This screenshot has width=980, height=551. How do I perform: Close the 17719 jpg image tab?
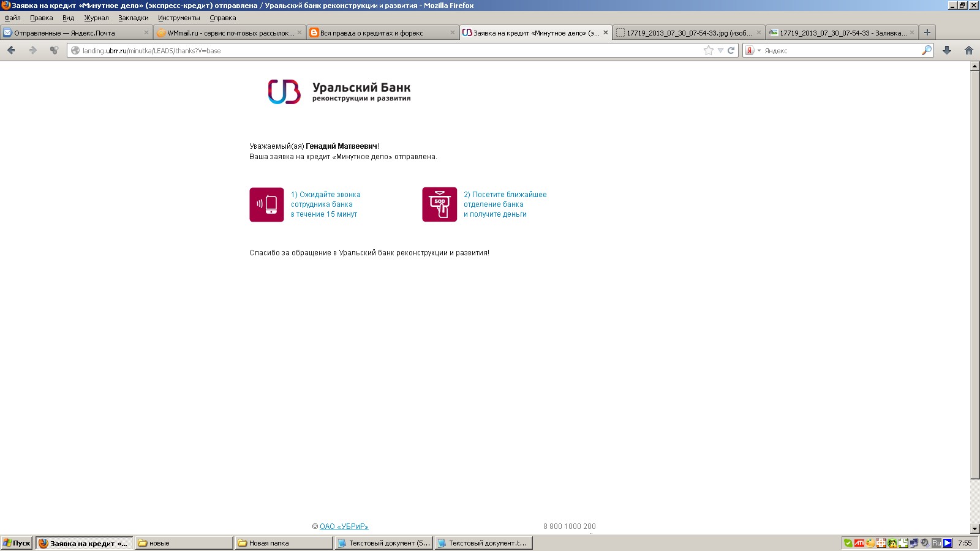tap(759, 32)
